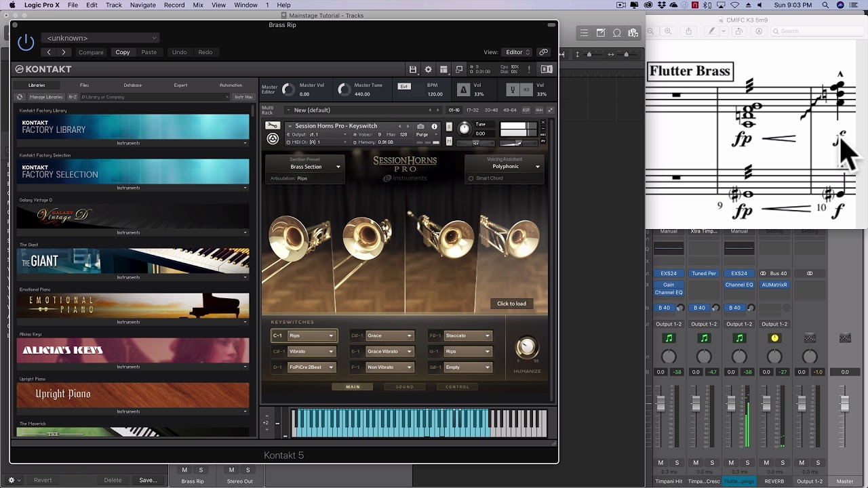Click the plug-in link chain icon
This screenshot has height=488, width=868.
[x=543, y=52]
